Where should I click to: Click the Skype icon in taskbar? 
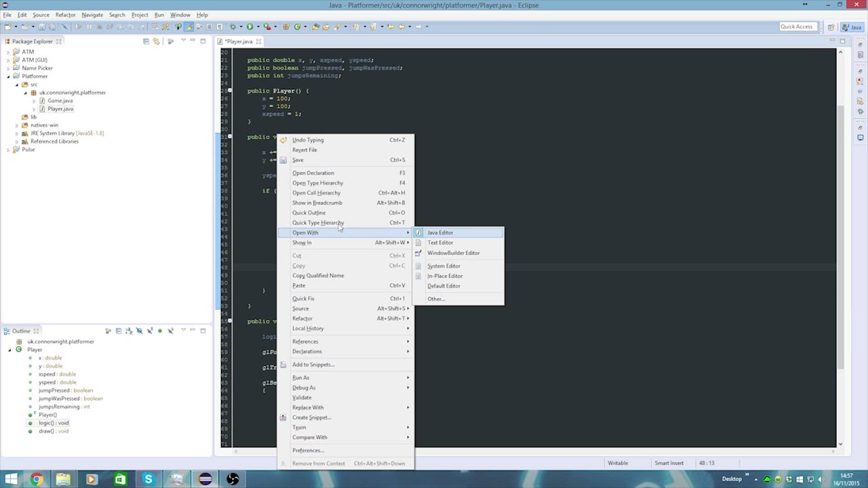[148, 479]
